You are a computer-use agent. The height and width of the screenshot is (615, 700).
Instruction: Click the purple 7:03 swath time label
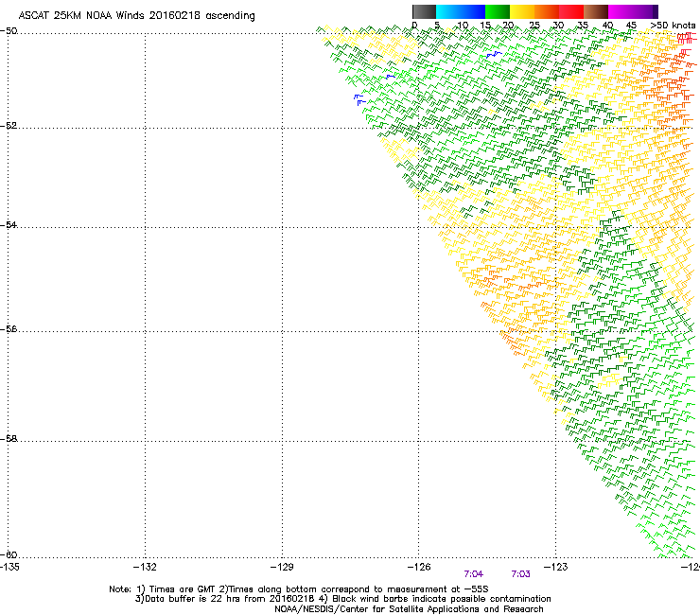[x=520, y=574]
